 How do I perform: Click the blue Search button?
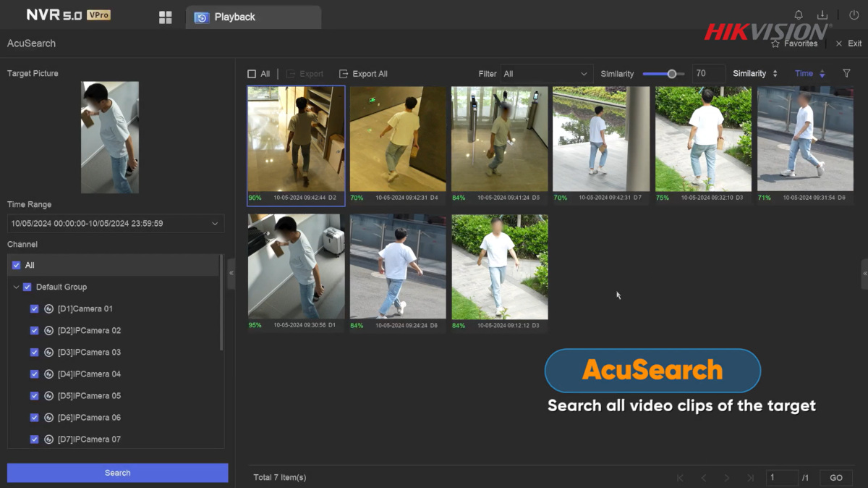pyautogui.click(x=117, y=473)
